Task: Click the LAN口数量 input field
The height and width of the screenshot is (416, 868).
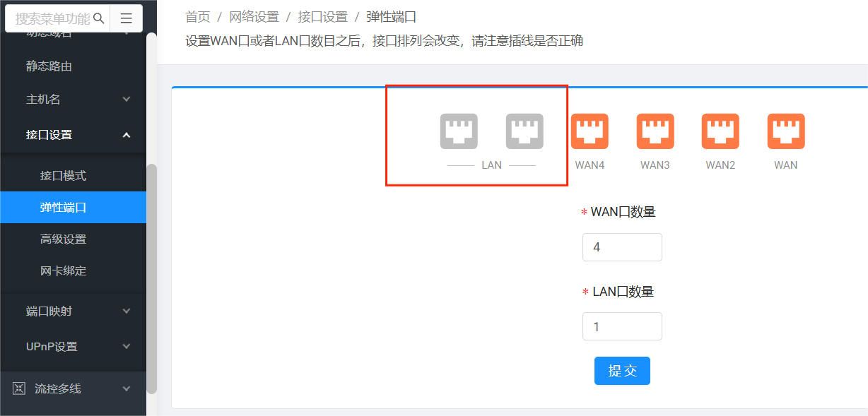Action: pos(622,326)
